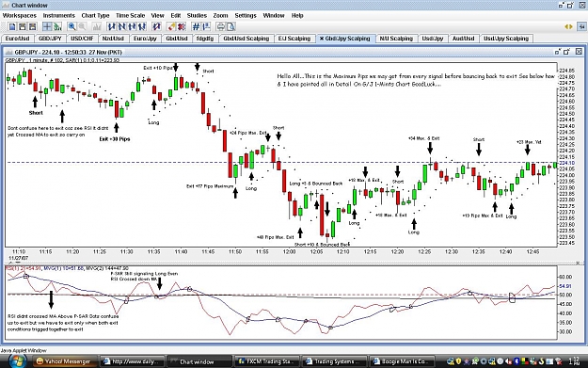Switch to the Nzd/Usd tab

pos(113,39)
